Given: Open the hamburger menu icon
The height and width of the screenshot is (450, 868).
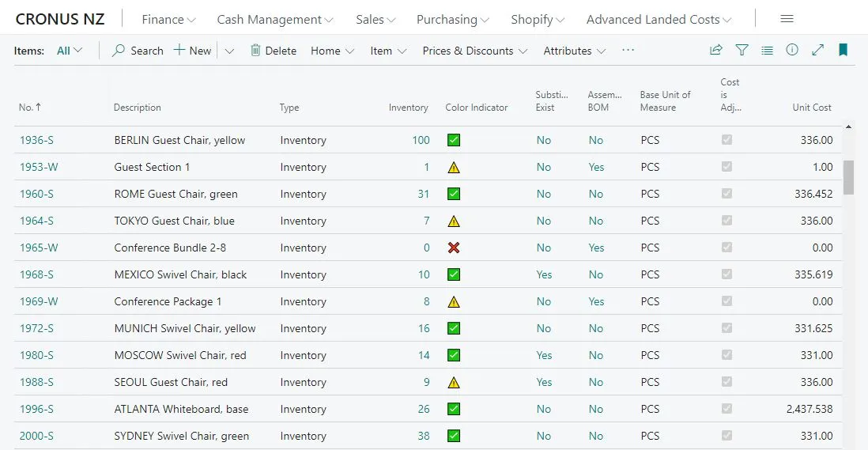Looking at the screenshot, I should point(787,19).
